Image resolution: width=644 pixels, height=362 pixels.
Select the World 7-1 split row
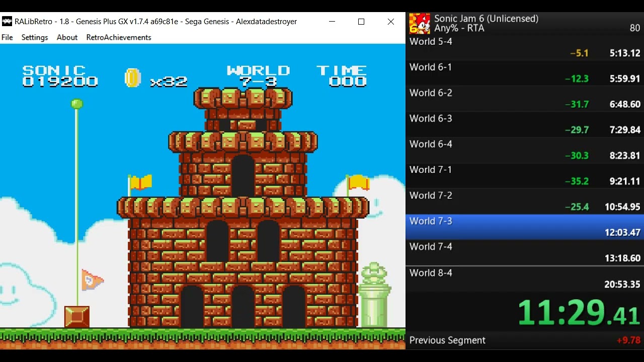point(525,176)
